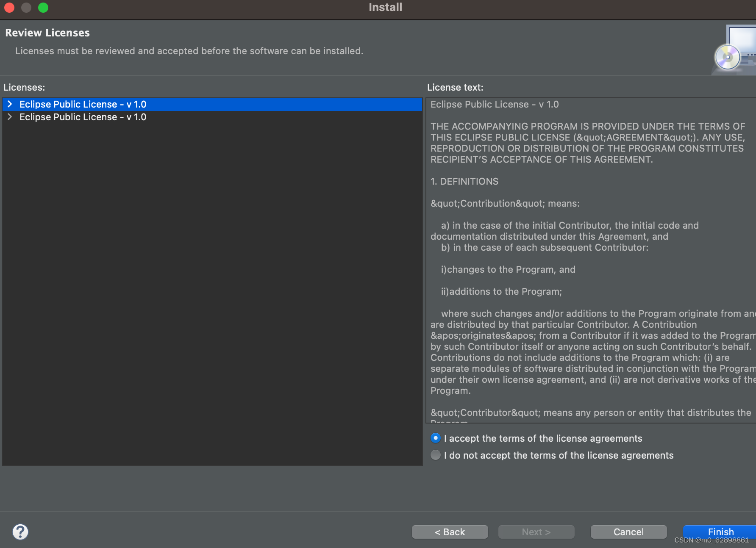Click the Help question mark icon
Image resolution: width=756 pixels, height=548 pixels.
20,531
